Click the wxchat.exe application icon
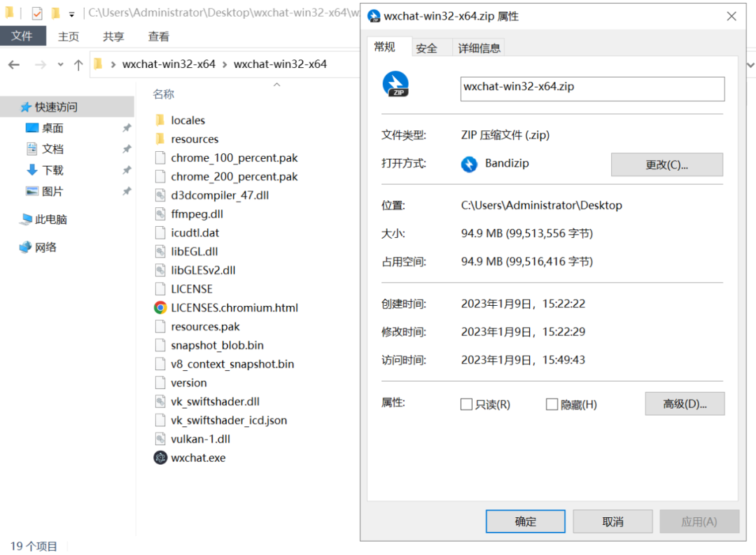756x555 pixels. tap(160, 458)
